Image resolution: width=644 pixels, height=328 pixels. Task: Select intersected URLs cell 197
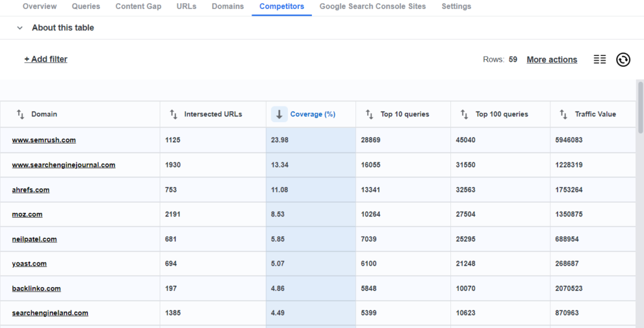coord(213,288)
